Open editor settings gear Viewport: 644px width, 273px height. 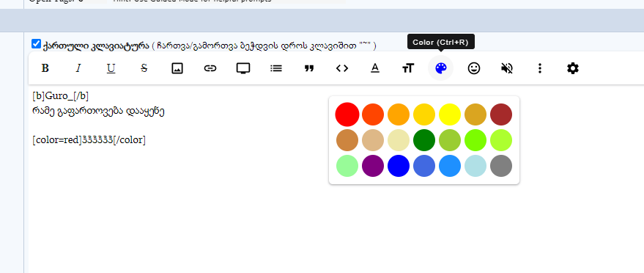point(573,68)
